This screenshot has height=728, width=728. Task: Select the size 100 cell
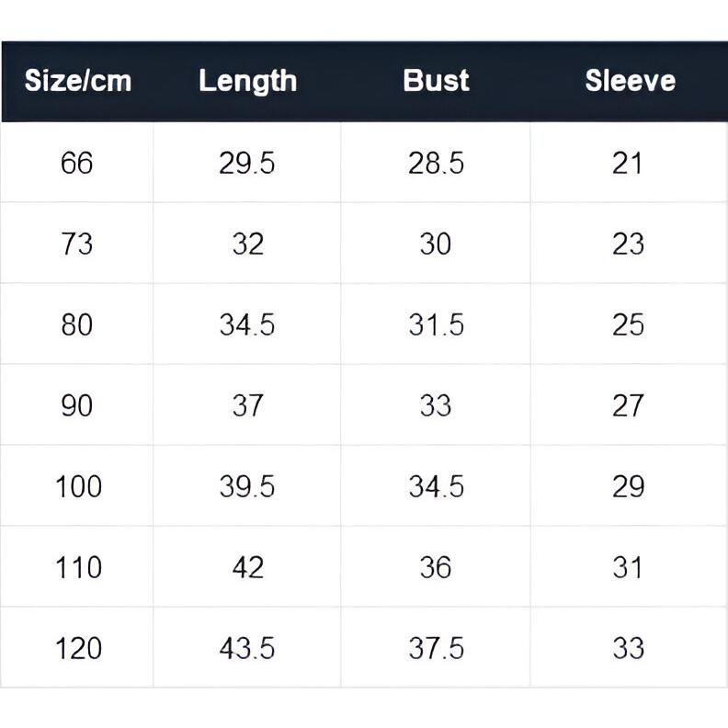(78, 486)
